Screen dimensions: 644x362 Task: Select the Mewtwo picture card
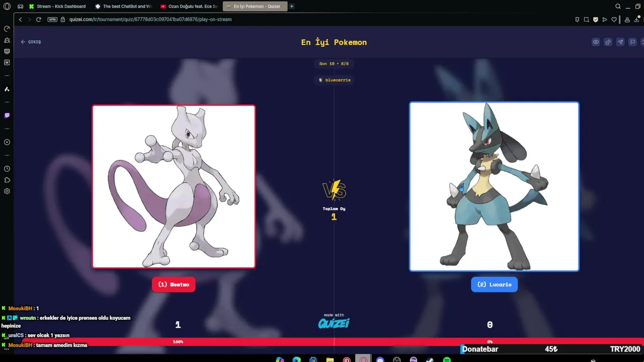click(174, 187)
